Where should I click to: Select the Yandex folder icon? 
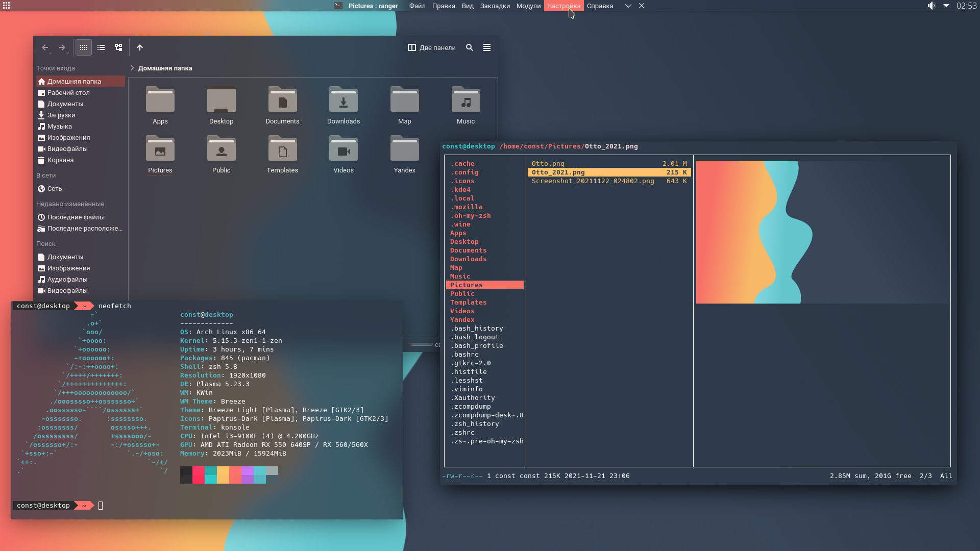click(405, 148)
